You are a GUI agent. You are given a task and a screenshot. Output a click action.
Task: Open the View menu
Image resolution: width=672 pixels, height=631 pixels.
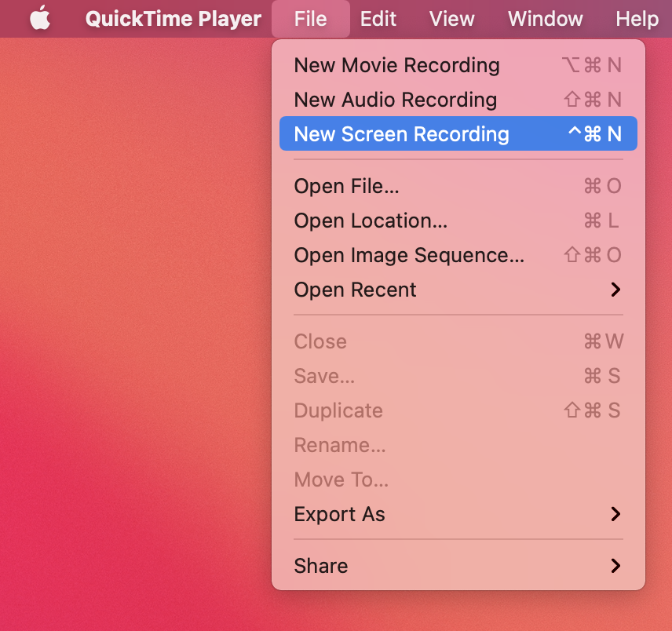point(451,18)
